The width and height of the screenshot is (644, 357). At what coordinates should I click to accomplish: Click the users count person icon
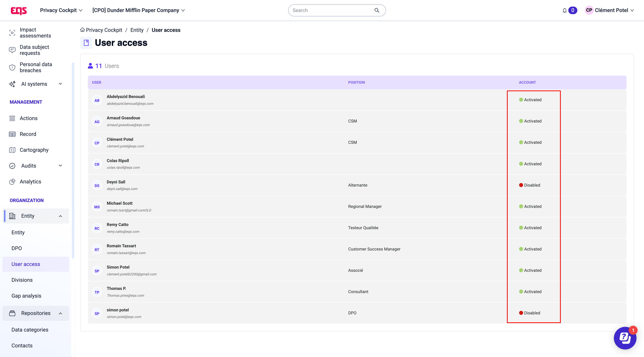point(90,66)
